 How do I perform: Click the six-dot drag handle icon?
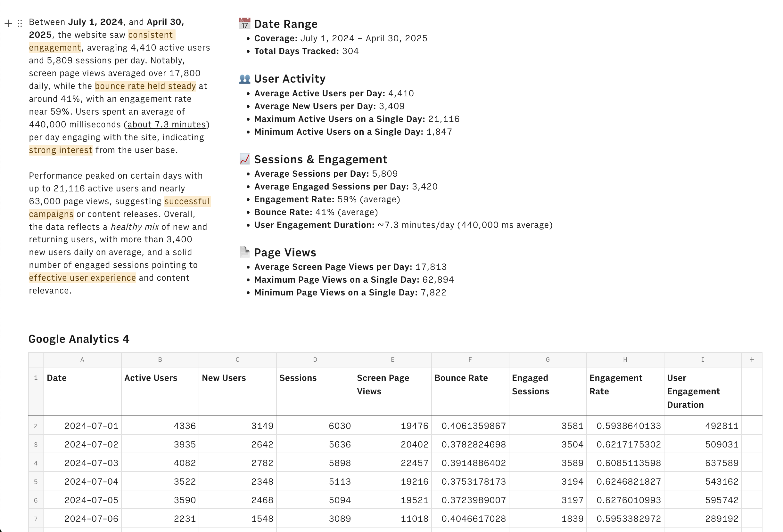tap(20, 23)
